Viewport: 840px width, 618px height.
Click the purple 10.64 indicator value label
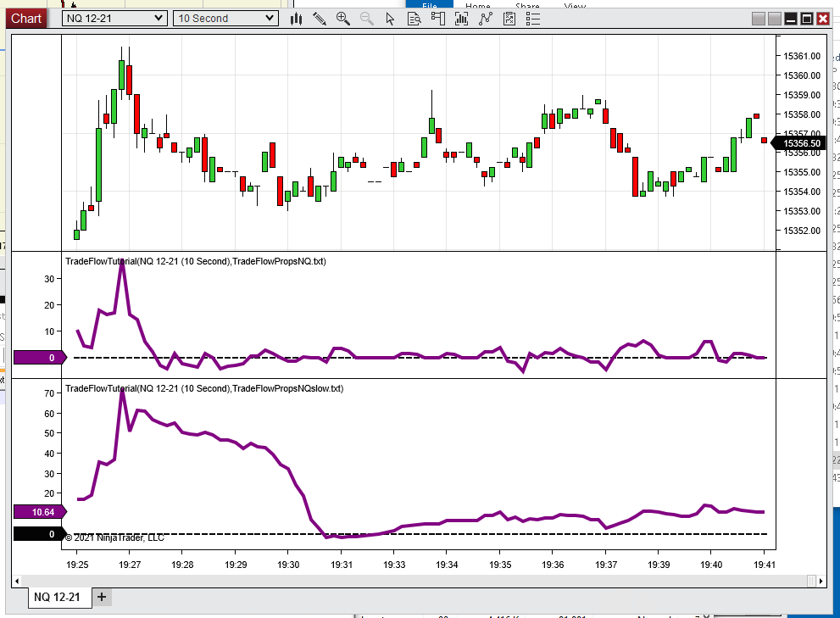pyautogui.click(x=40, y=512)
